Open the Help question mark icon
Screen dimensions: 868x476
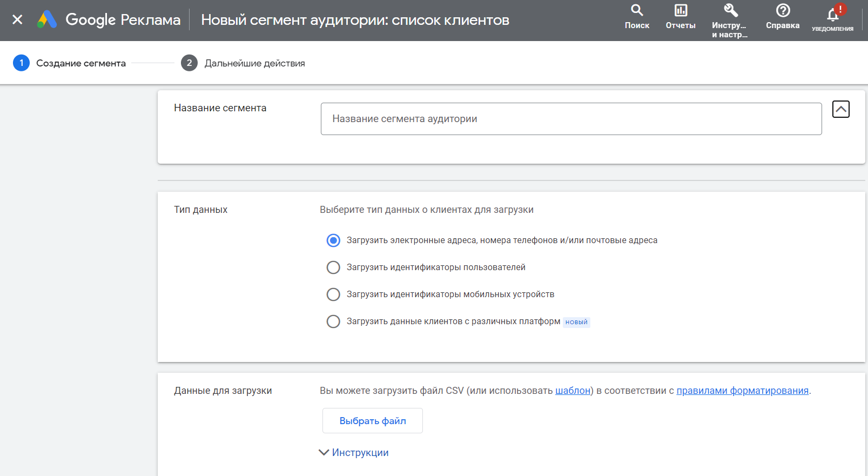(x=783, y=11)
